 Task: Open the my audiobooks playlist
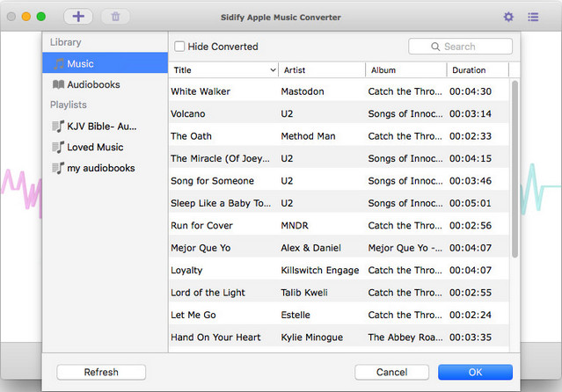[105, 168]
